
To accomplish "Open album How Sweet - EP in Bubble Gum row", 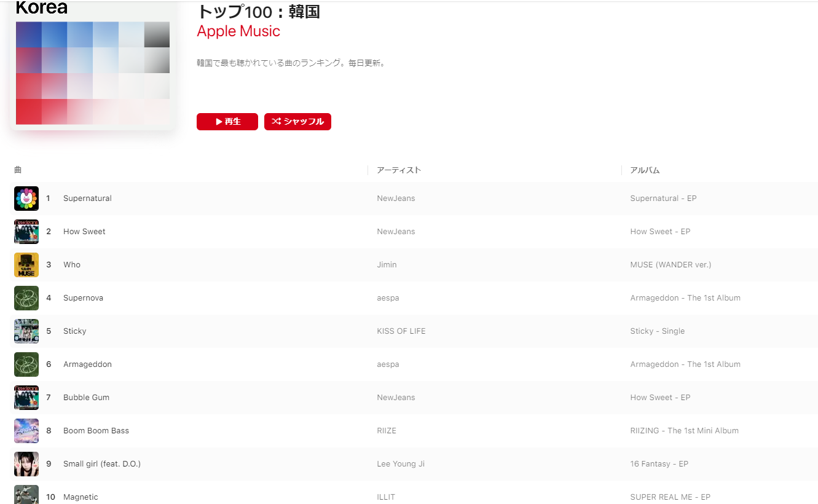I will (x=660, y=398).
